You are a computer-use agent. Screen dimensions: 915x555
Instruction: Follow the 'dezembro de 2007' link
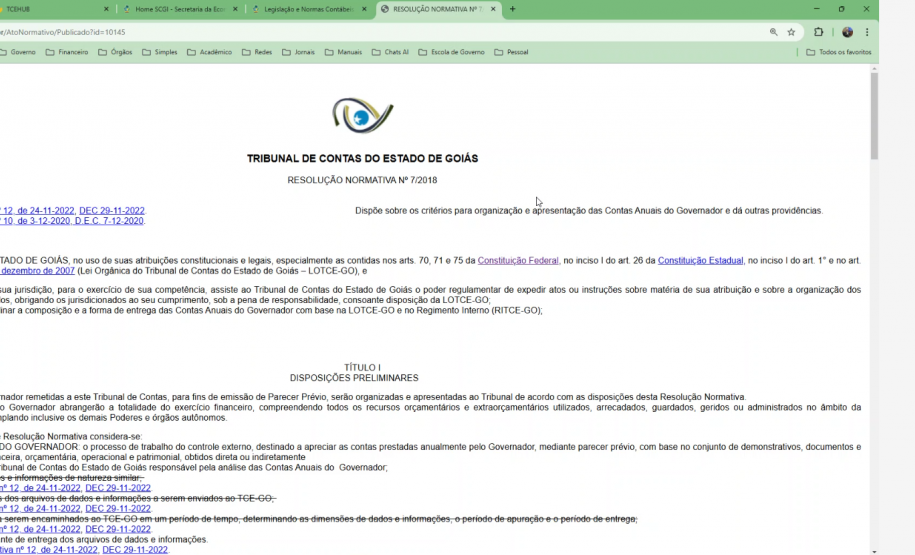[x=37, y=271]
